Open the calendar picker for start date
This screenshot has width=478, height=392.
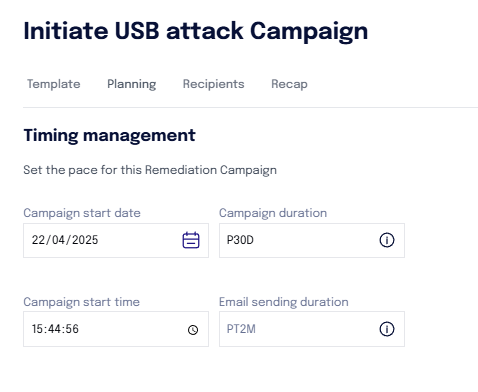point(191,240)
